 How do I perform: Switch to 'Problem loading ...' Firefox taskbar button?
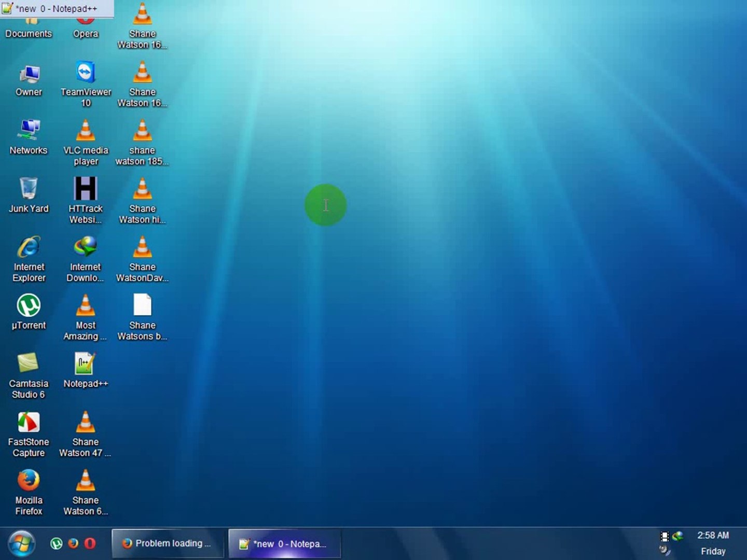pyautogui.click(x=168, y=543)
